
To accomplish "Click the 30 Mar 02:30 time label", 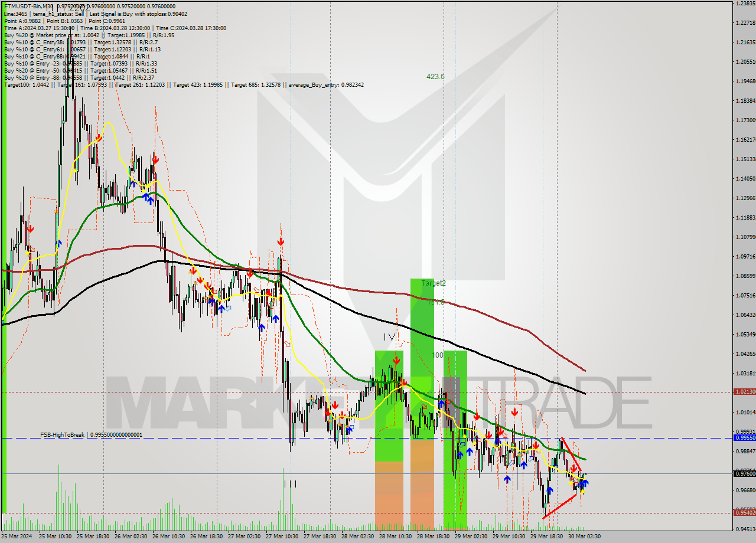I will tap(584, 537).
